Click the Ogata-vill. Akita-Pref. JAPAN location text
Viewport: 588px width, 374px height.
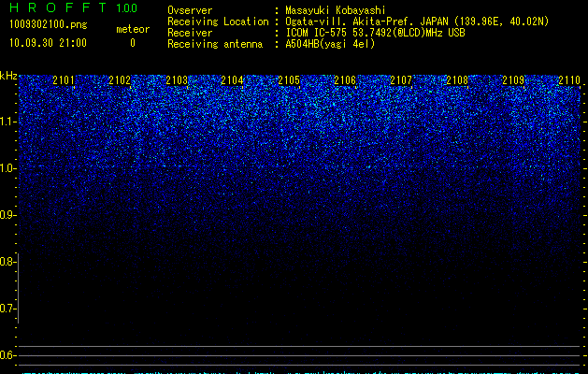click(x=417, y=22)
